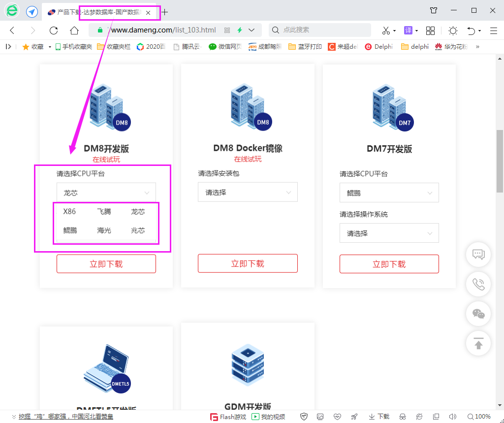Click the WeChat floating button
The height and width of the screenshot is (423, 504).
pos(478,314)
